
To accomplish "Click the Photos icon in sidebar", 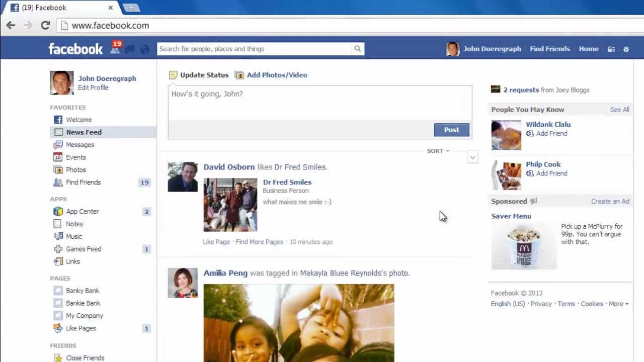I will [58, 170].
